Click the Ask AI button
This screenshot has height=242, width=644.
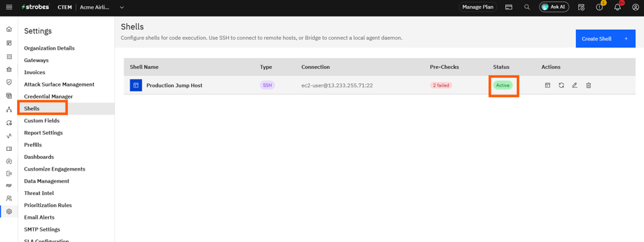(x=553, y=7)
